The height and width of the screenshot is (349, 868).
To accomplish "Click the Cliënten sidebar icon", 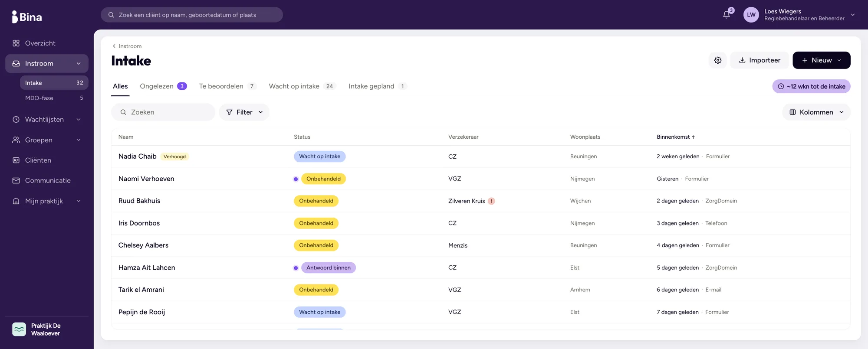I will coord(16,160).
